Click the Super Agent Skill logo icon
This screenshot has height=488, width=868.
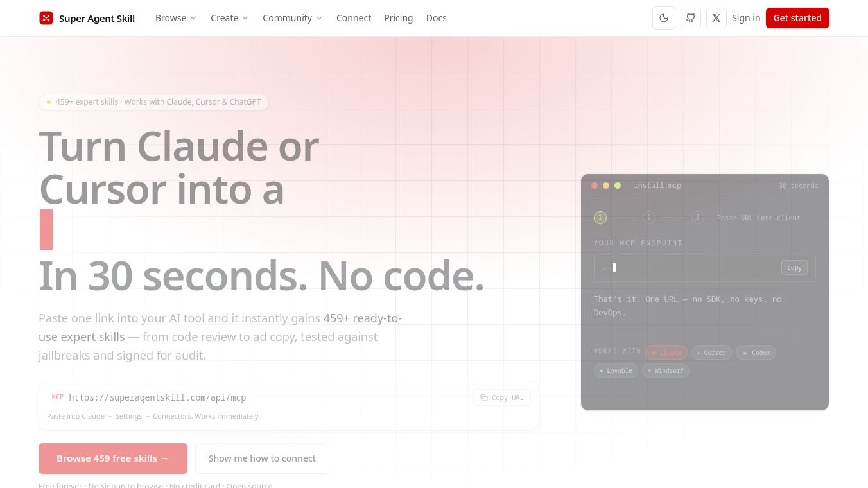(46, 18)
